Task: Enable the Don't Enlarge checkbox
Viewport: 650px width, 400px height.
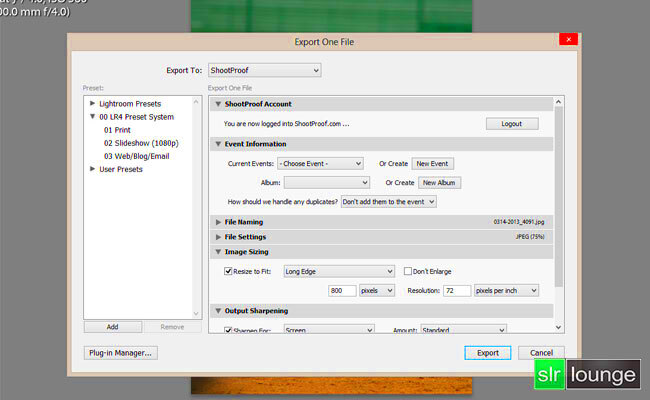Action: (408, 271)
